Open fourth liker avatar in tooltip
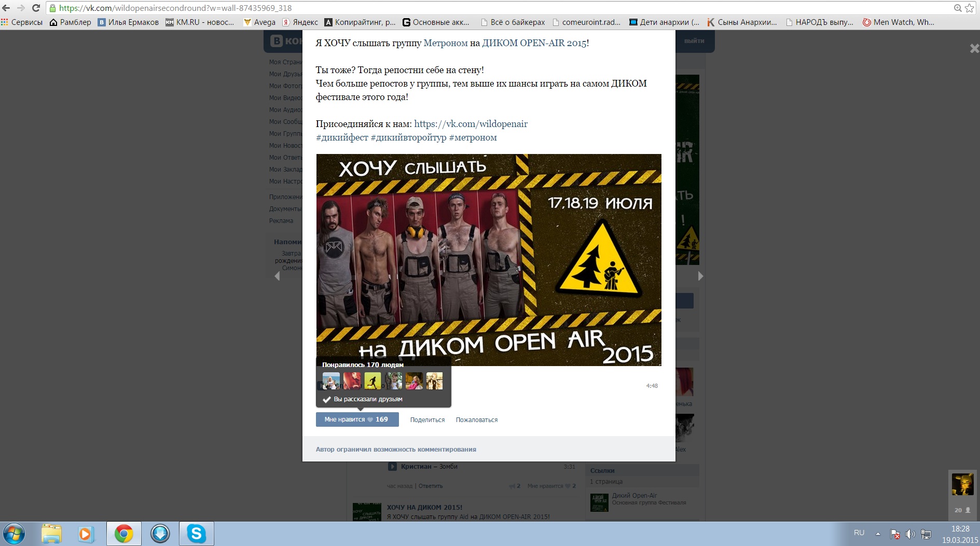 393,381
